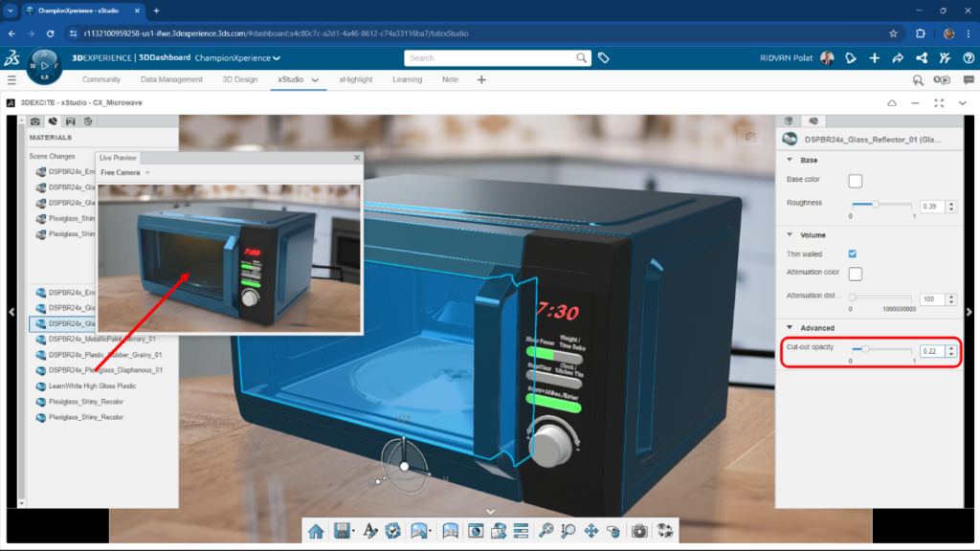Open the hamburger menu at left
Image resolution: width=980 pixels, height=551 pixels.
pyautogui.click(x=11, y=80)
